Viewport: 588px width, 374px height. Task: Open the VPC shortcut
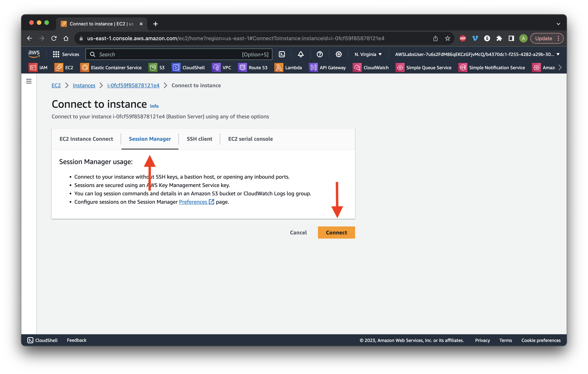(222, 68)
